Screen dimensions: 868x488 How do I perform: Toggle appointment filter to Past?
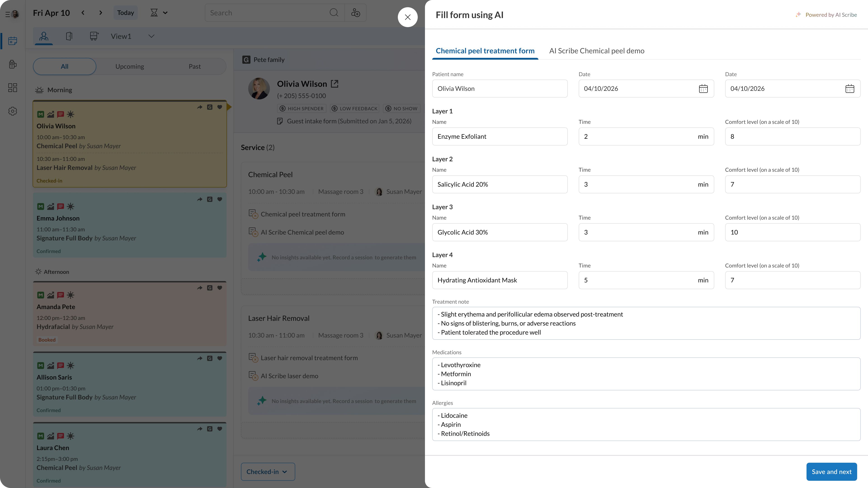click(194, 67)
